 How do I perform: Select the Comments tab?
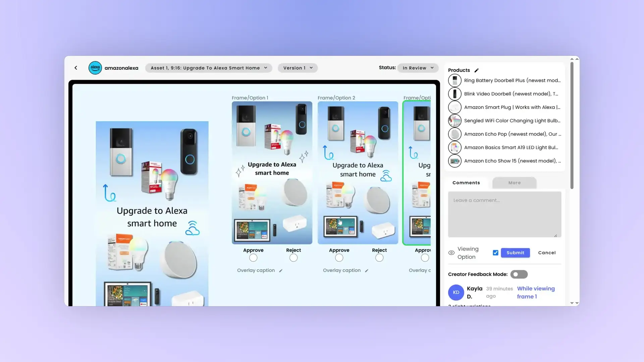[x=466, y=183]
